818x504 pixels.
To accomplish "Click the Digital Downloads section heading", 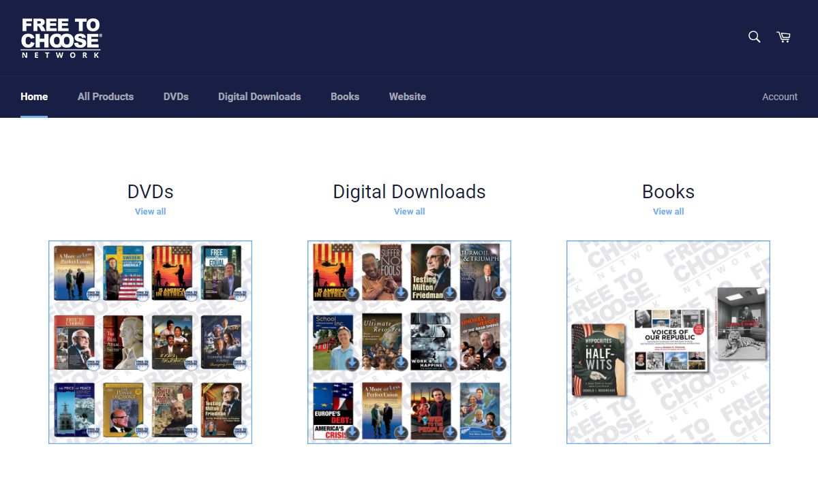I will pos(409,192).
